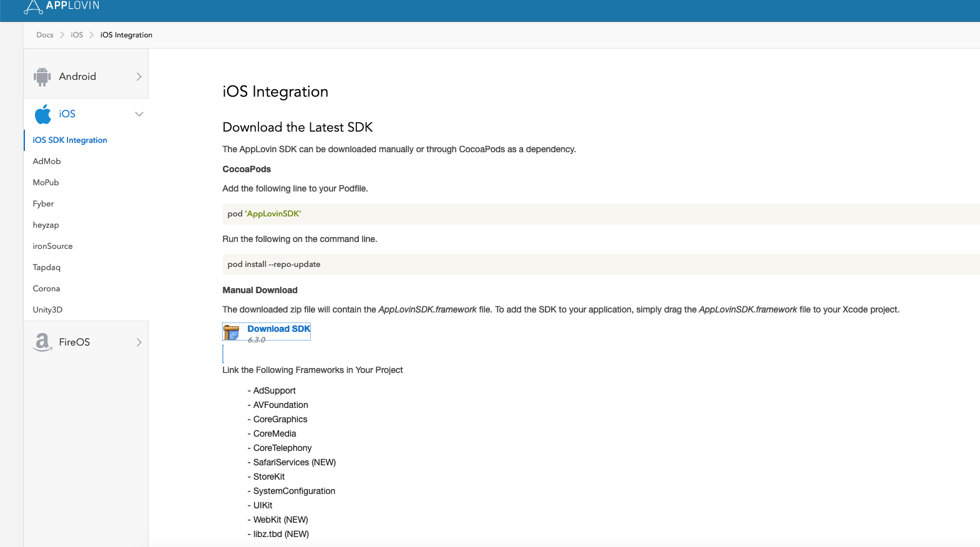Click the AppLovin logo in header
980x547 pixels.
[61, 6]
